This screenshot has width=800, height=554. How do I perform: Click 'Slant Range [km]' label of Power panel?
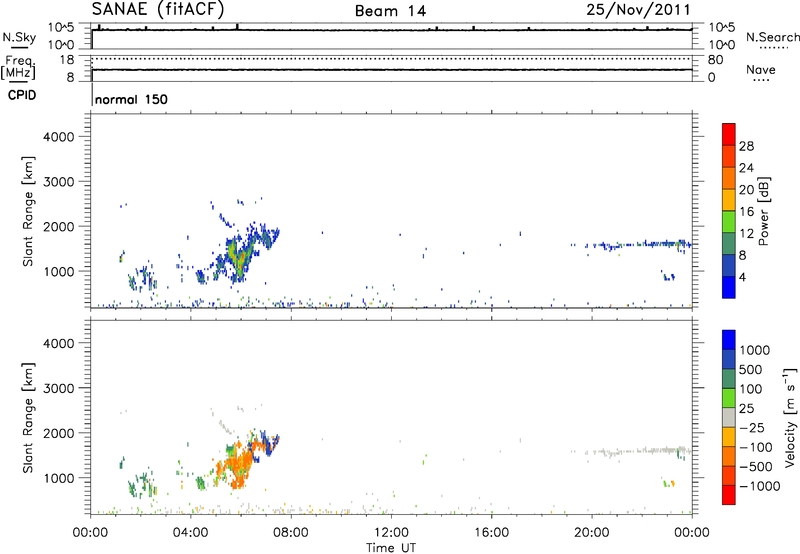click(28, 211)
